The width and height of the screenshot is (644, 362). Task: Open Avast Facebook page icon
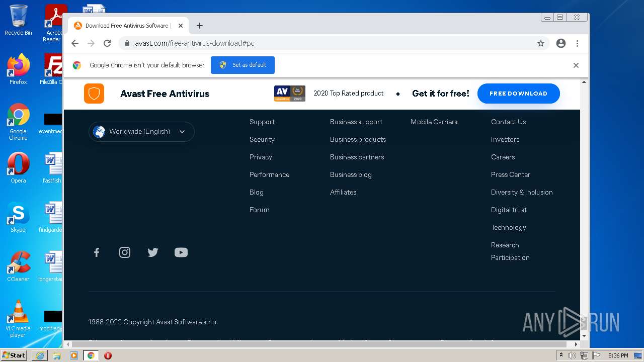click(x=97, y=252)
